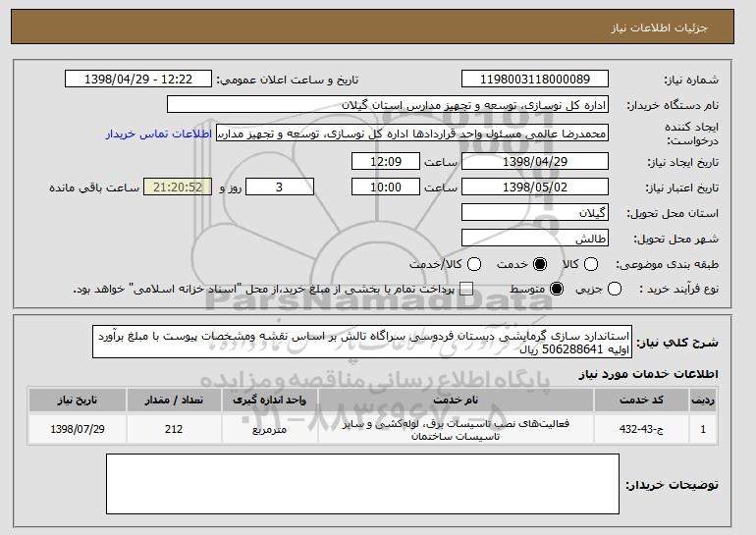The height and width of the screenshot is (535, 756).
Task: Click the remaining time countdown 21:20:52
Action: click(x=178, y=187)
